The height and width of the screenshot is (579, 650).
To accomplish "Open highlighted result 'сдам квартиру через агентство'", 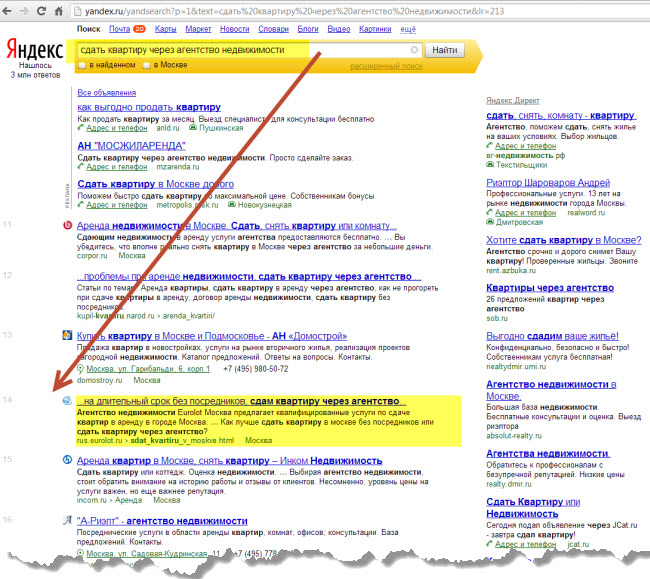I will [242, 401].
